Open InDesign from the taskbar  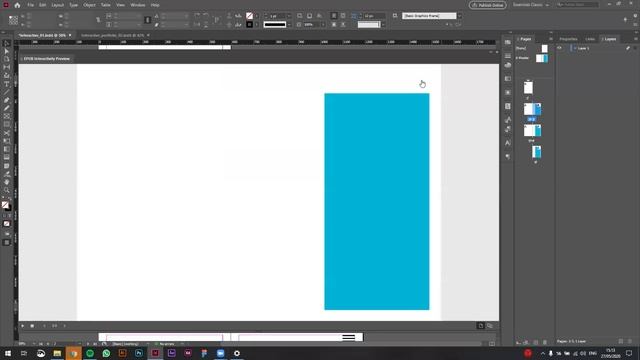coord(155,353)
